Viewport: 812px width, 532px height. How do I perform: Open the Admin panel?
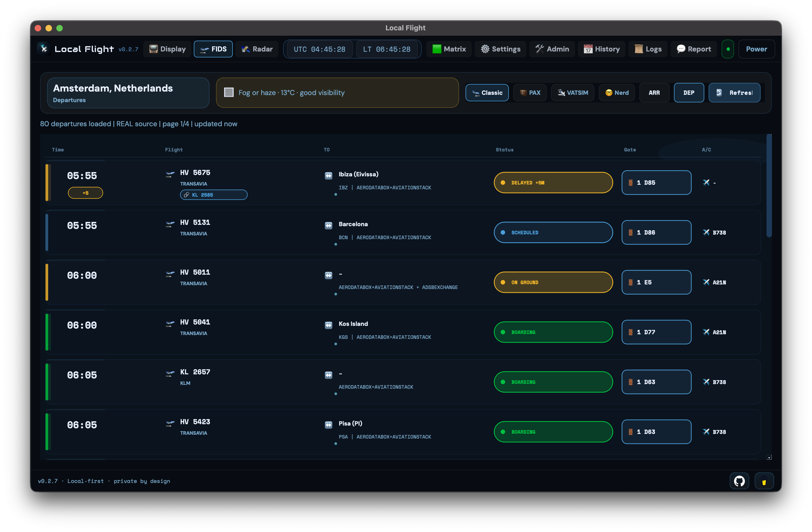pos(552,49)
